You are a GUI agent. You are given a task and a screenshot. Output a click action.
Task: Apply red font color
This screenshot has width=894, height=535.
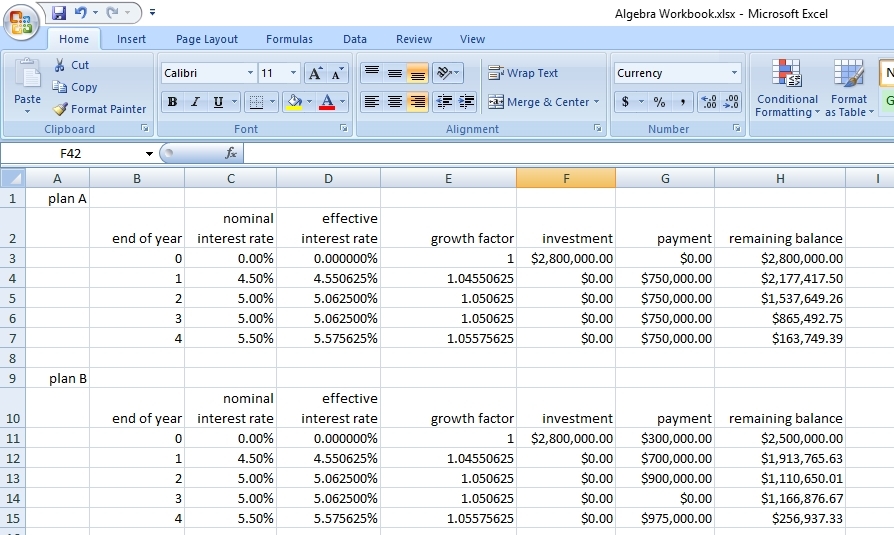pos(327,102)
